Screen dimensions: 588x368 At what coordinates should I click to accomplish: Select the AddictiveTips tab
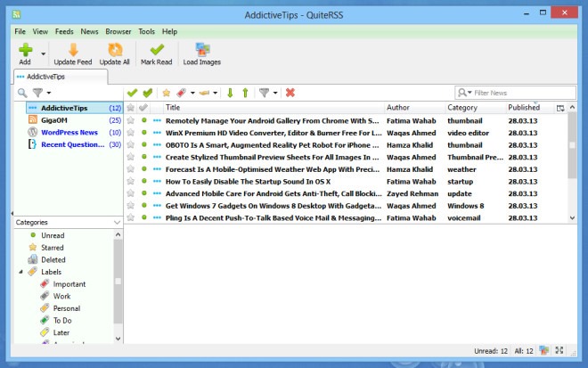(x=61, y=77)
